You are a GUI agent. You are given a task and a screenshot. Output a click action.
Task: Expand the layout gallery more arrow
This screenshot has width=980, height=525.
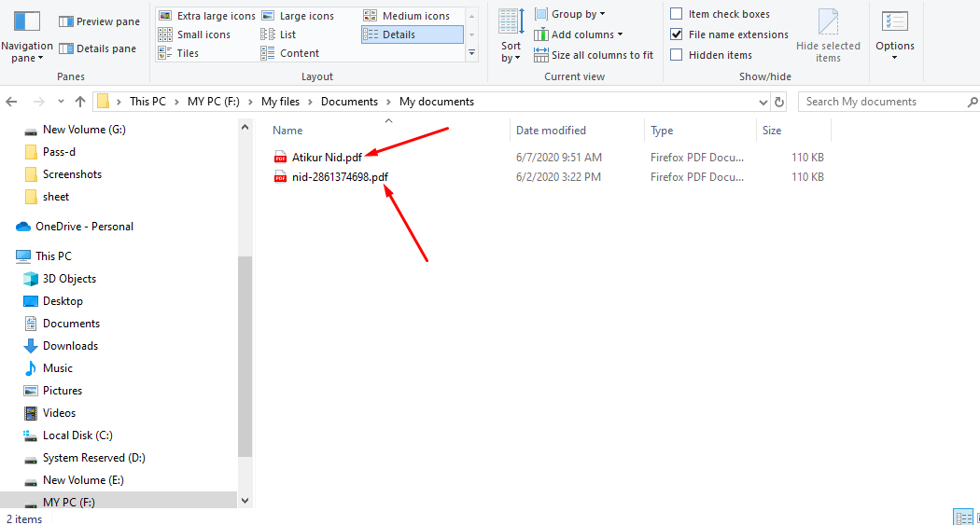[472, 54]
